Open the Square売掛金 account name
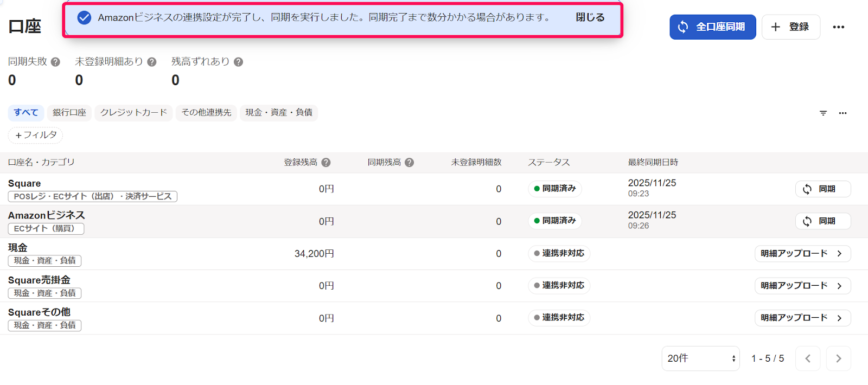 [x=39, y=280]
